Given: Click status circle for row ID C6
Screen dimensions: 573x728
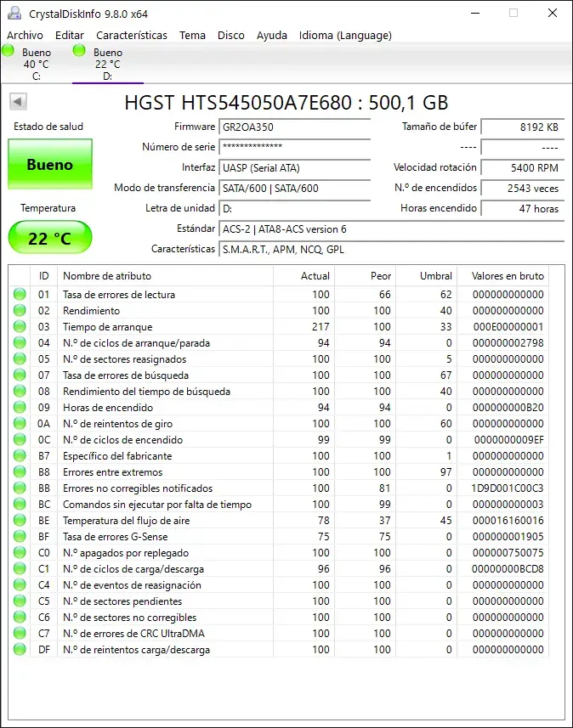Looking at the screenshot, I should (x=20, y=617).
